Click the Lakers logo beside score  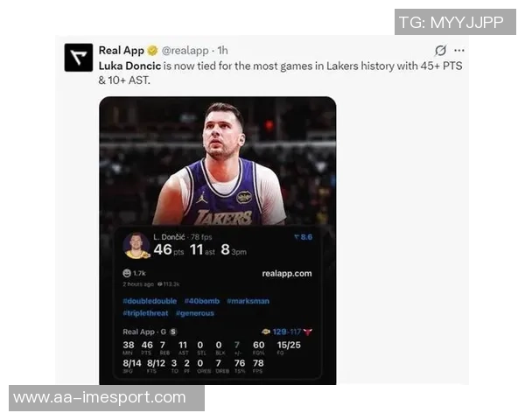pos(266,332)
